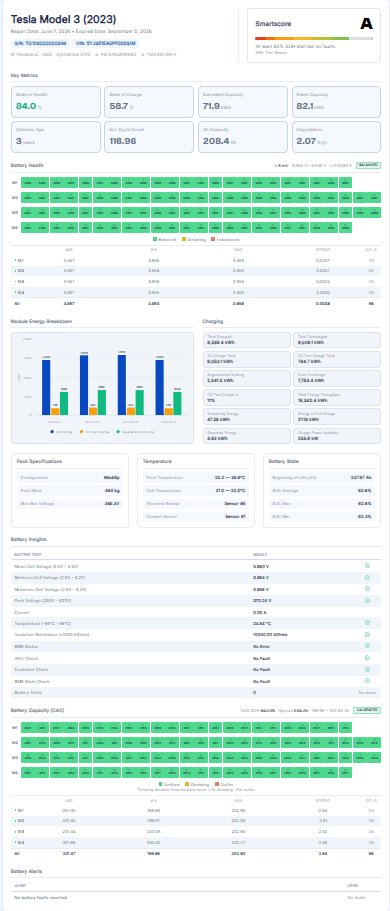
Task: Click the S/N serial number badge
Action: coord(40,43)
